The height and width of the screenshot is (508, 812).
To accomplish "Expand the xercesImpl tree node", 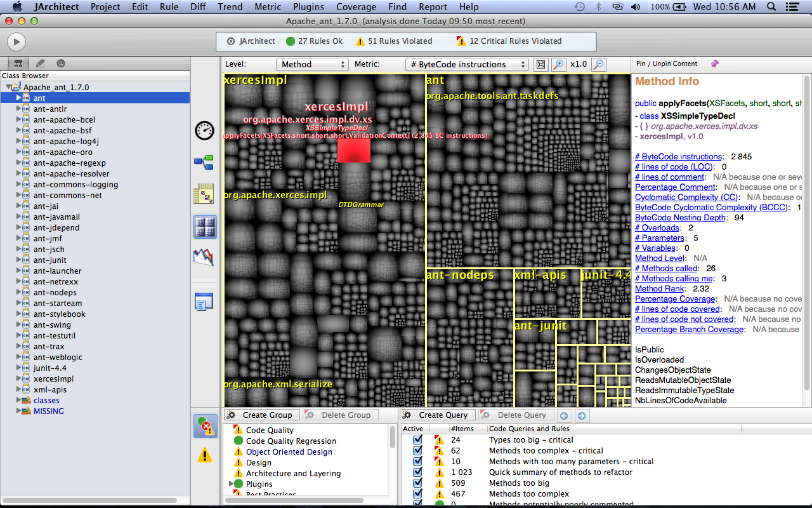I will coord(18,379).
